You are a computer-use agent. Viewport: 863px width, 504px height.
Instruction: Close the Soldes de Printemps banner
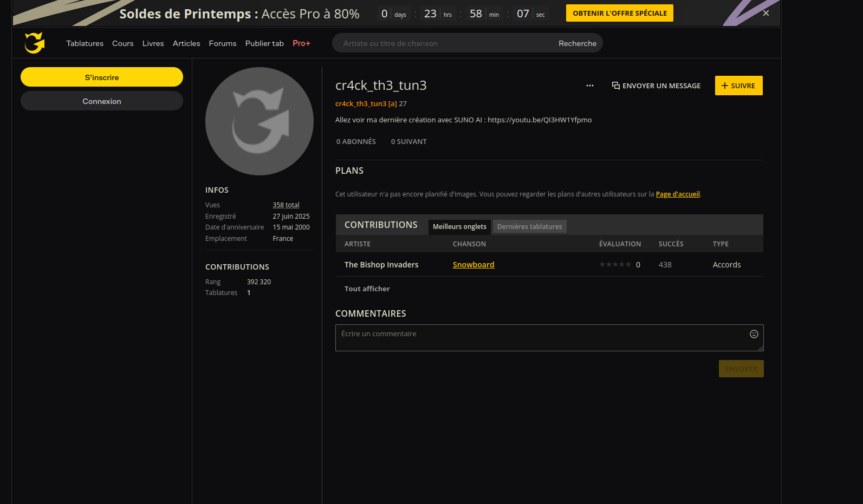[765, 13]
